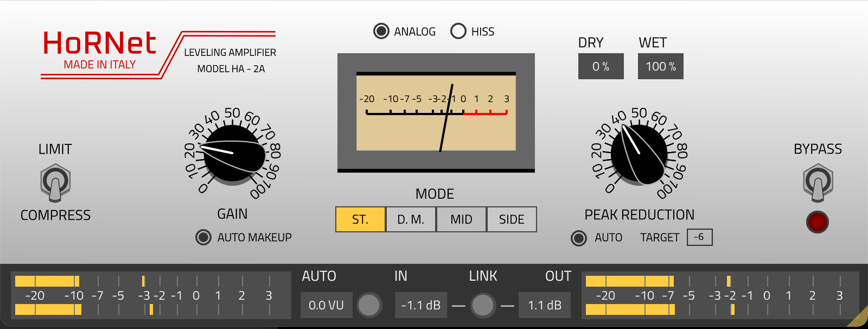Click the MADE IN ITALY text
This screenshot has width=868, height=329.
click(x=100, y=65)
